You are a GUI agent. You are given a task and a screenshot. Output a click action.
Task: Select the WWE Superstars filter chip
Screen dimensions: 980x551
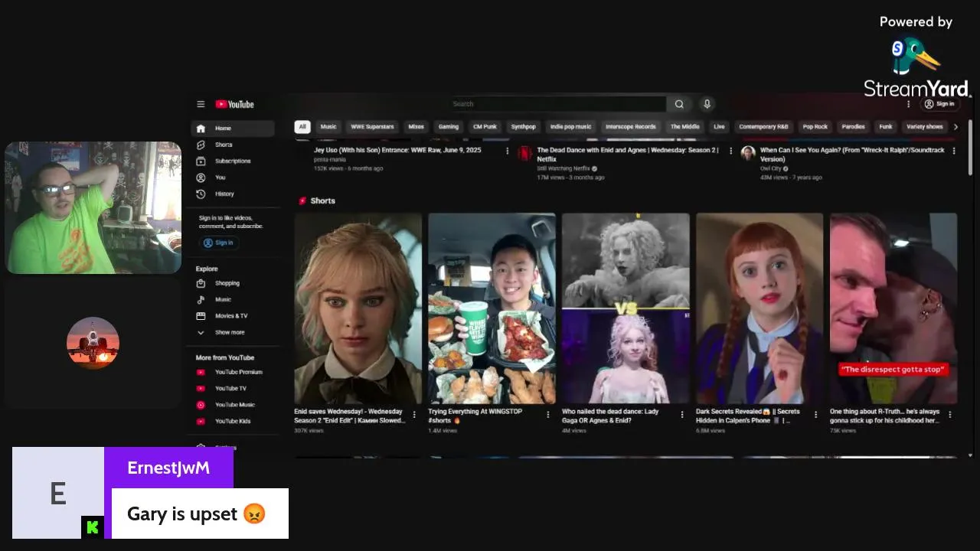tap(372, 127)
